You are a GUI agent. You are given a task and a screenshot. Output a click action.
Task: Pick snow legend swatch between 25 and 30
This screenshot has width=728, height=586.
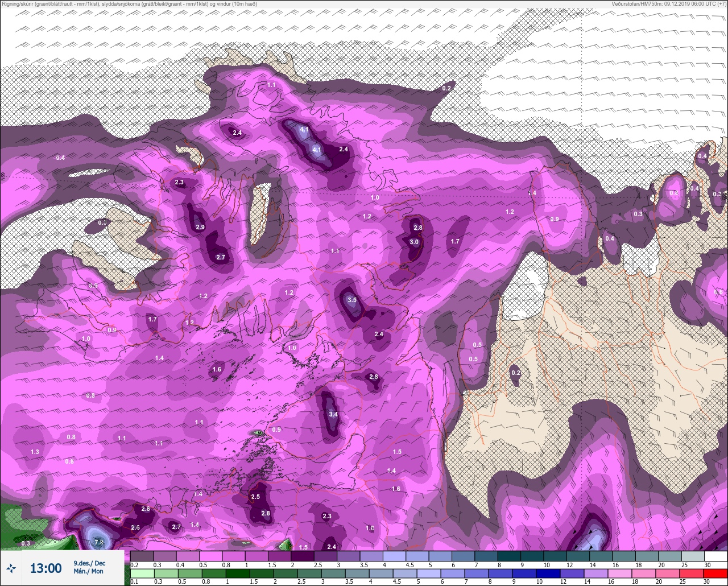click(693, 556)
